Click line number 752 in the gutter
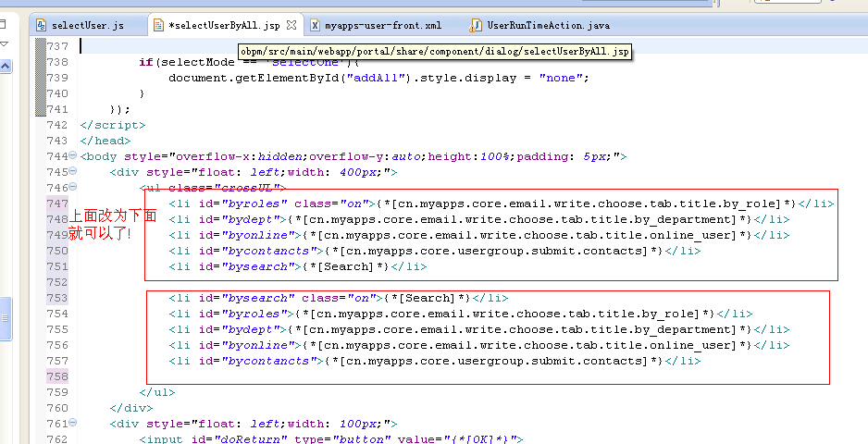Viewport: 868px width, 444px height. pos(57,282)
